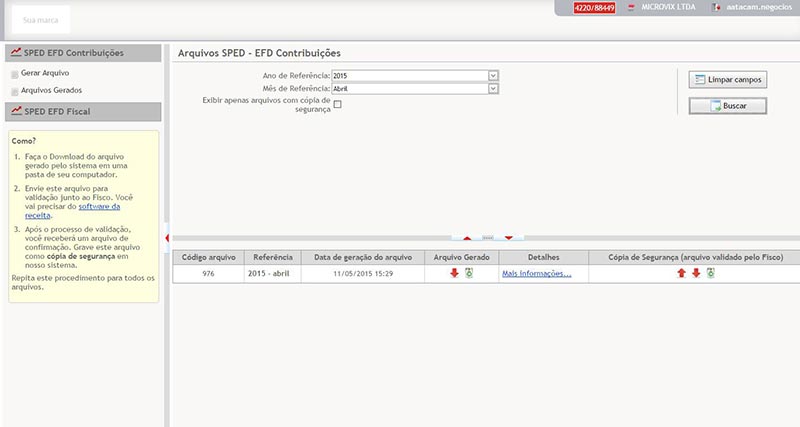Upload security copy with the red up arrow
This screenshot has height=427, width=800.
coord(681,273)
